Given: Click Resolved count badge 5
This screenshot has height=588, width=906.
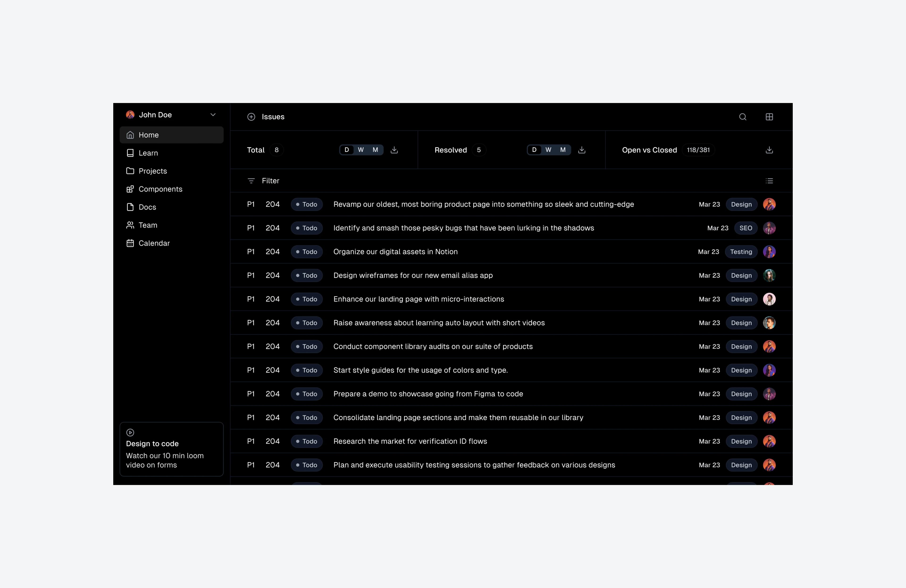Looking at the screenshot, I should (479, 150).
